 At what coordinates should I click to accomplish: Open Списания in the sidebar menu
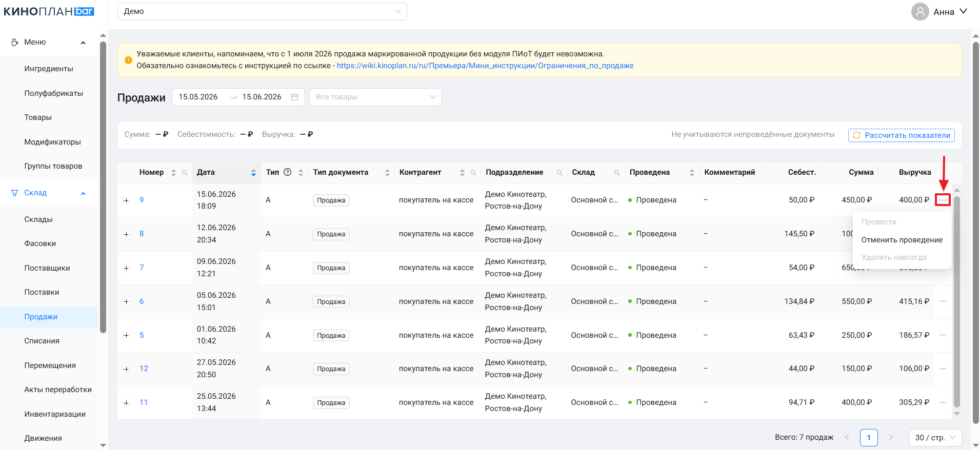42,341
